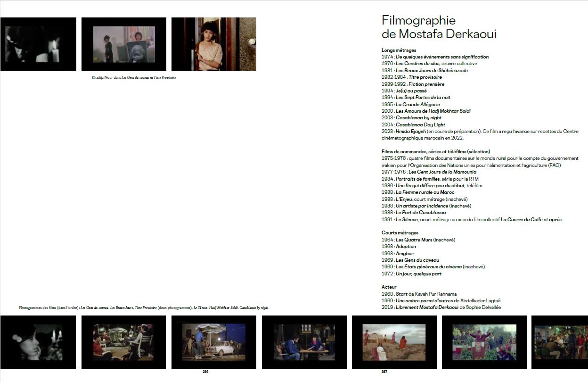Click the entry Libre­ment Mostafa Derkaoui 2019

(427, 307)
